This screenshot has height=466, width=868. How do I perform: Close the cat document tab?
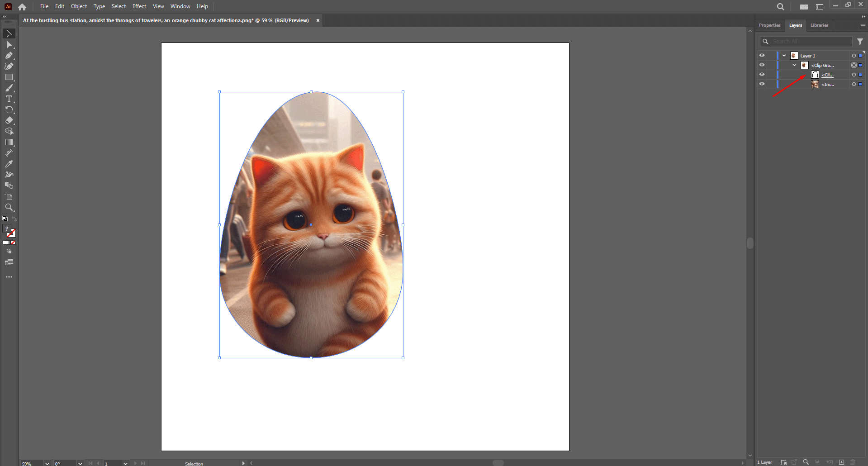pyautogui.click(x=318, y=20)
